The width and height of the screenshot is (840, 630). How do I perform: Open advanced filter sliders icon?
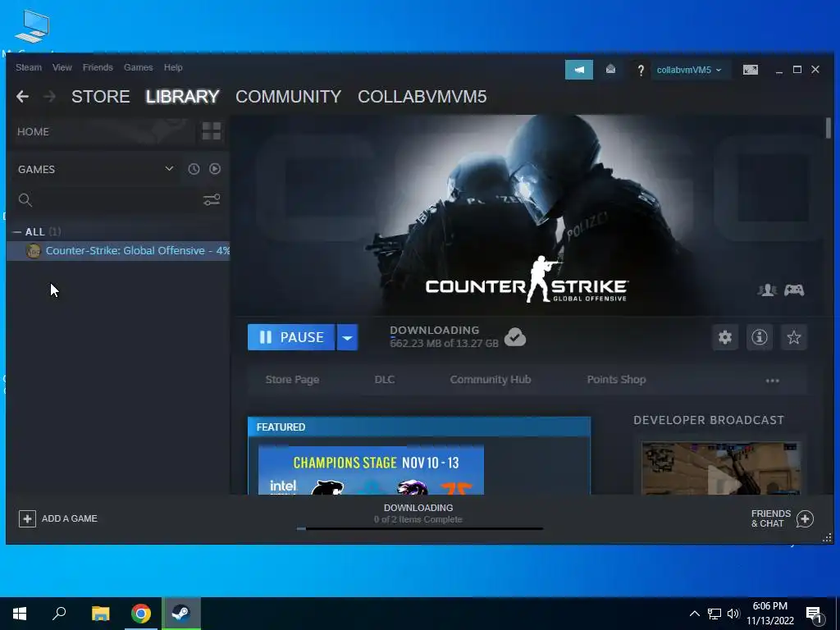[x=212, y=200]
